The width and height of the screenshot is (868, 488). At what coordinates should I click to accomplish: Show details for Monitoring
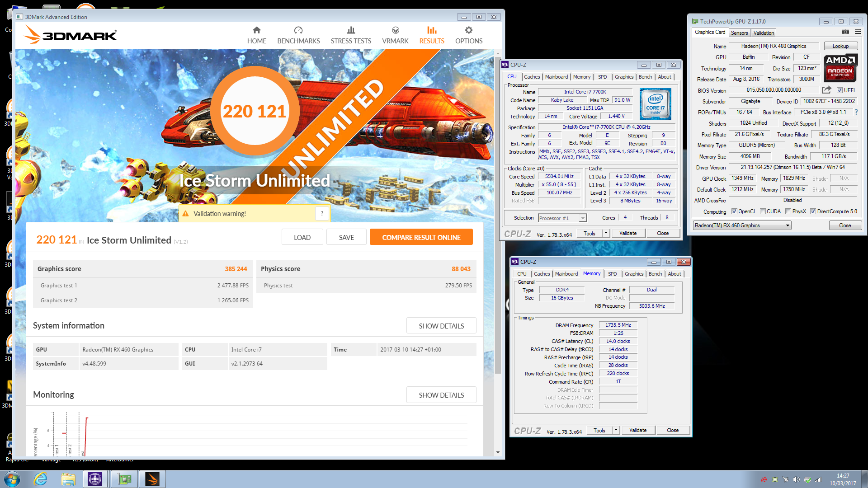(x=441, y=395)
